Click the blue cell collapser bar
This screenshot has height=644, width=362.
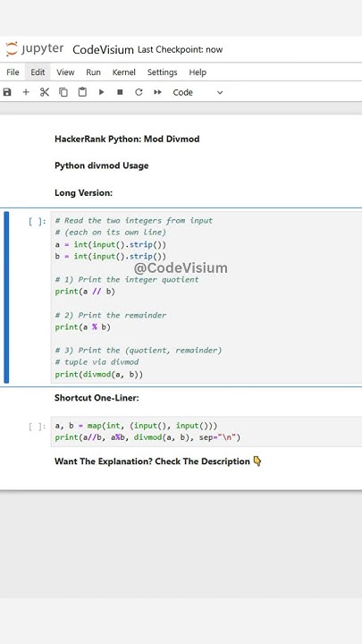6,297
